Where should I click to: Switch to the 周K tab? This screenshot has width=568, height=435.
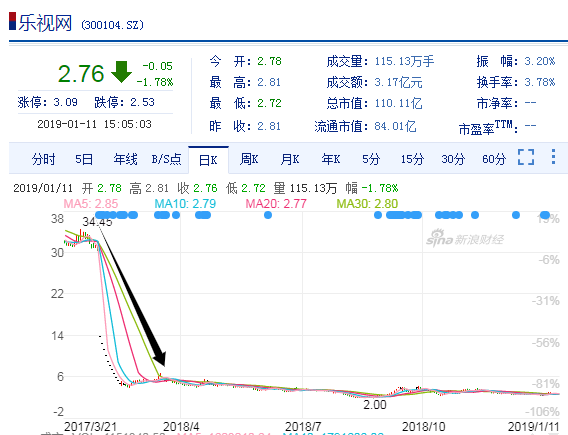[x=249, y=159]
